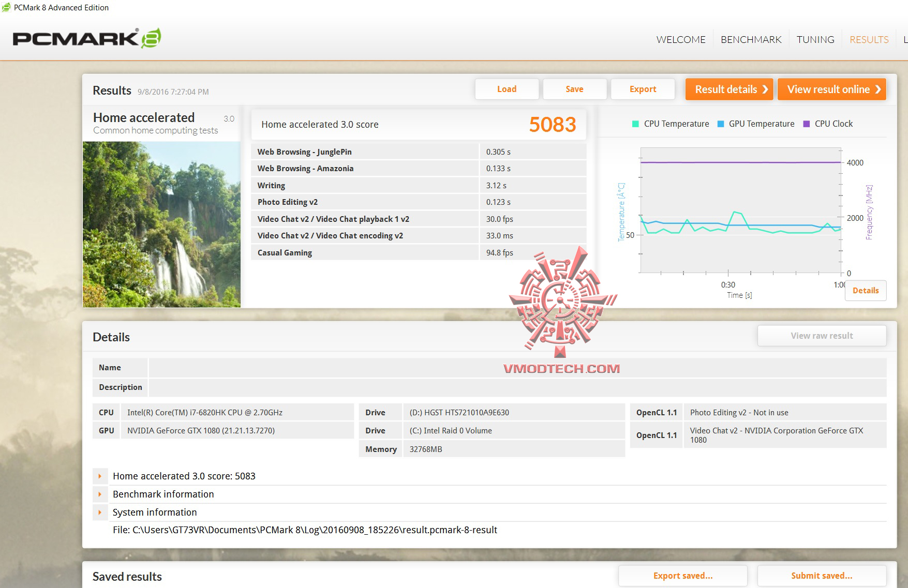Image resolution: width=908 pixels, height=588 pixels.
Task: Select the RESULTS tab
Action: [x=869, y=40]
